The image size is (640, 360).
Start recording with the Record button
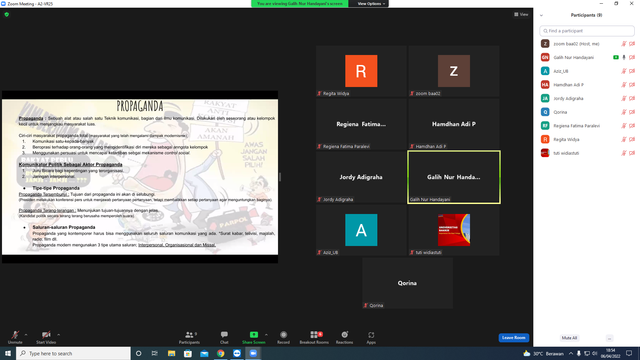283,337
